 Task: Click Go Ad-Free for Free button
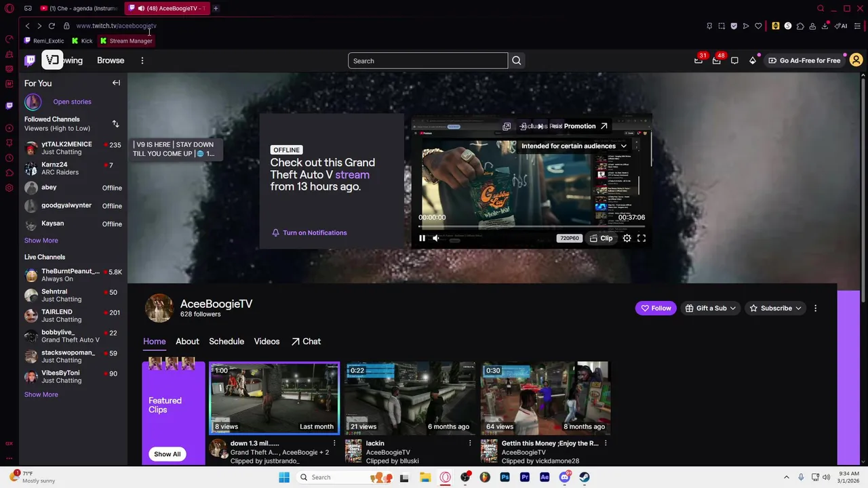tap(804, 60)
